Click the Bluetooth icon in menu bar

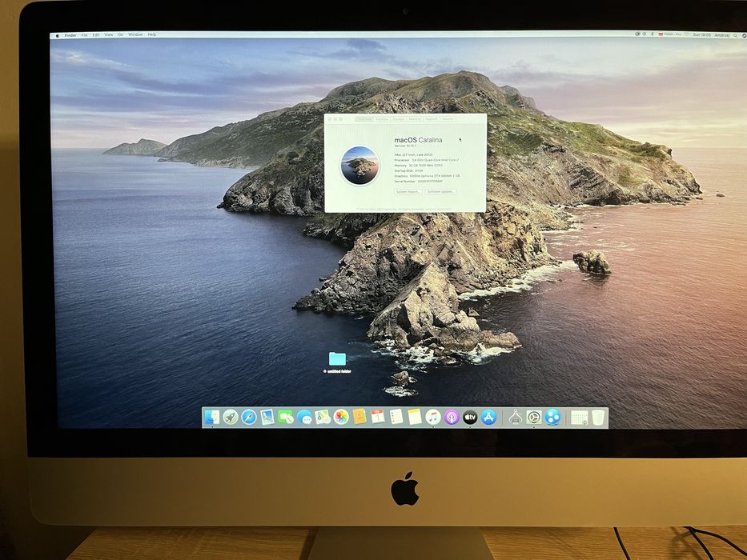pyautogui.click(x=653, y=34)
